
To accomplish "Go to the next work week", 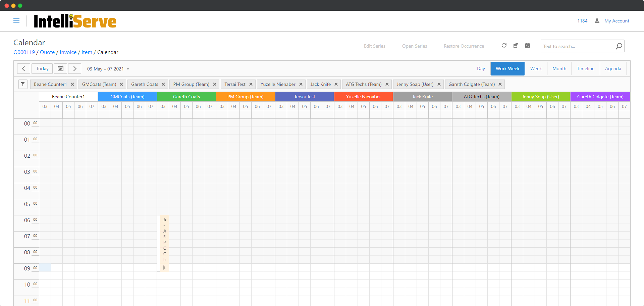I will tap(74, 69).
